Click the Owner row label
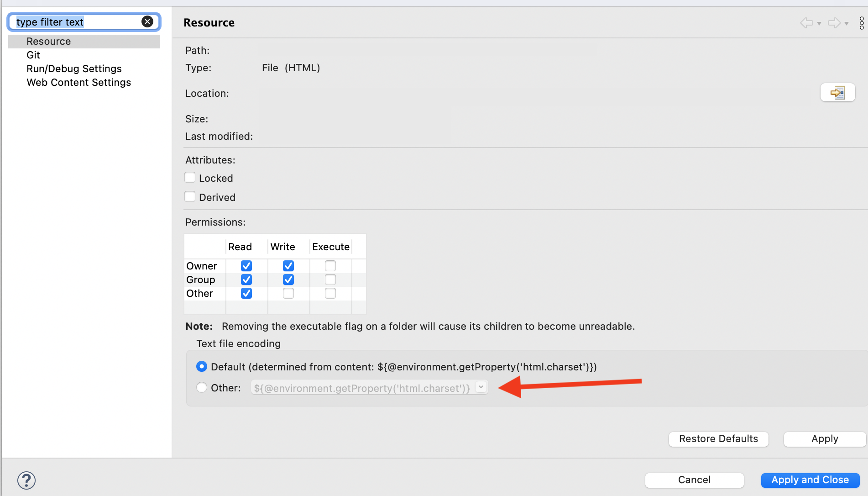This screenshot has height=496, width=868. 202,266
